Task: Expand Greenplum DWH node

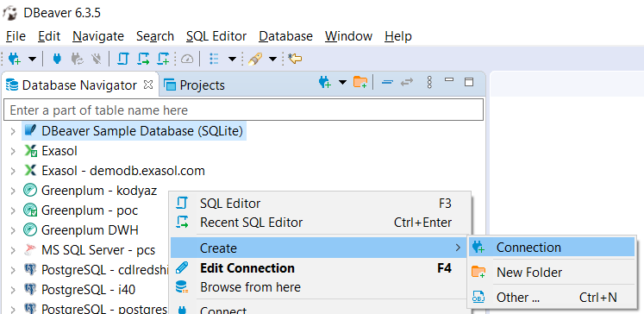Action: tap(13, 230)
